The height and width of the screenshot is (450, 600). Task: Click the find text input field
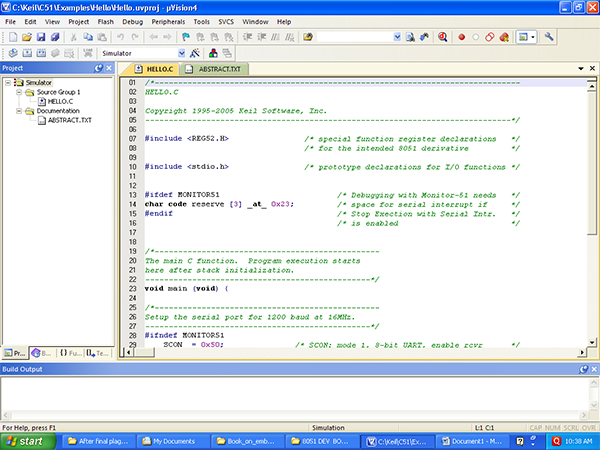point(355,37)
